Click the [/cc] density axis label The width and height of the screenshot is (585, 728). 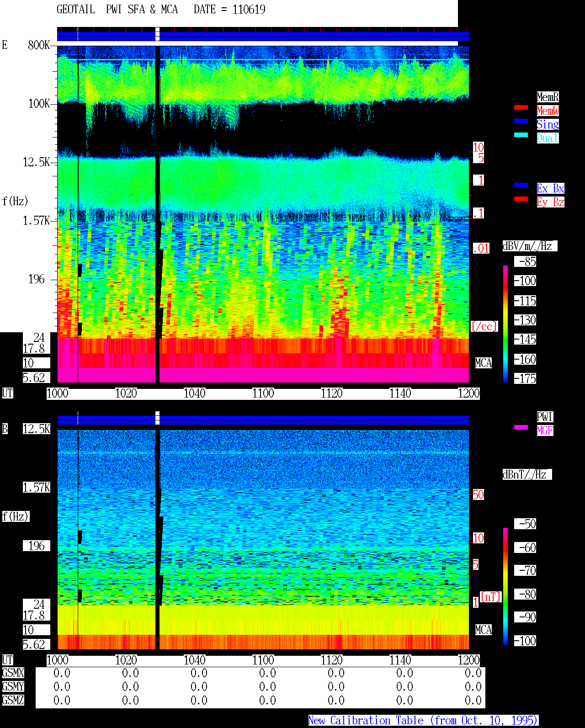pos(484,327)
